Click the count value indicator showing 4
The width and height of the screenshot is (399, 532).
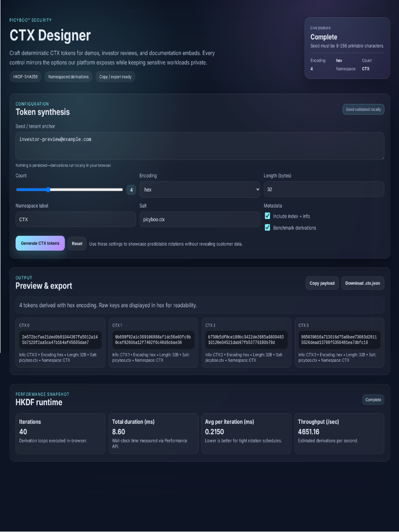(131, 189)
